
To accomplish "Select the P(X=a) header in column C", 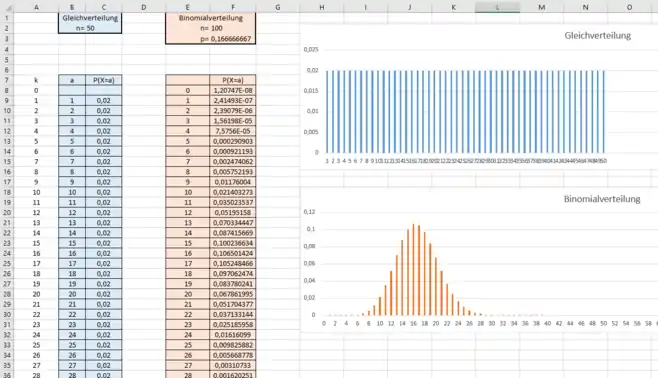I will [104, 80].
